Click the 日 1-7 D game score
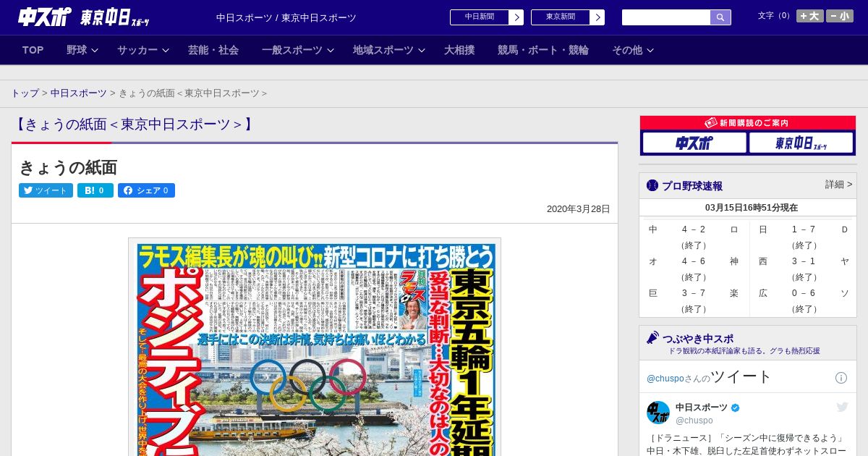The image size is (868, 456). click(804, 229)
